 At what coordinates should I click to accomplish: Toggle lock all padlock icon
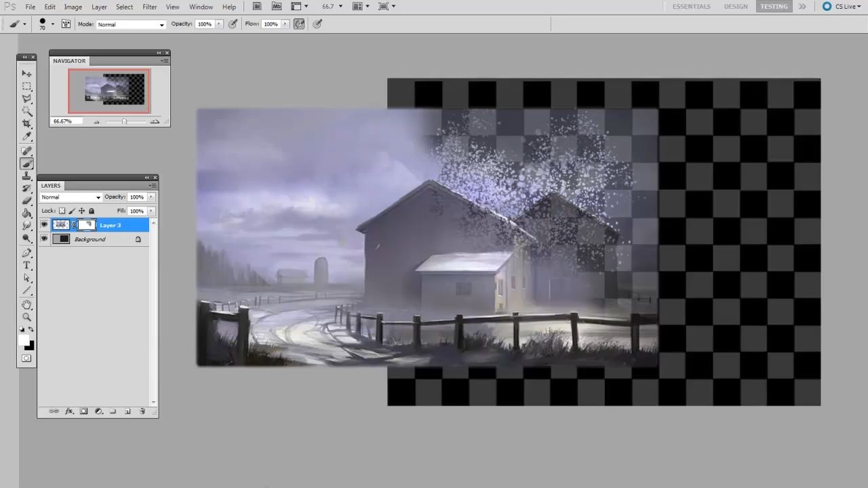coord(92,211)
